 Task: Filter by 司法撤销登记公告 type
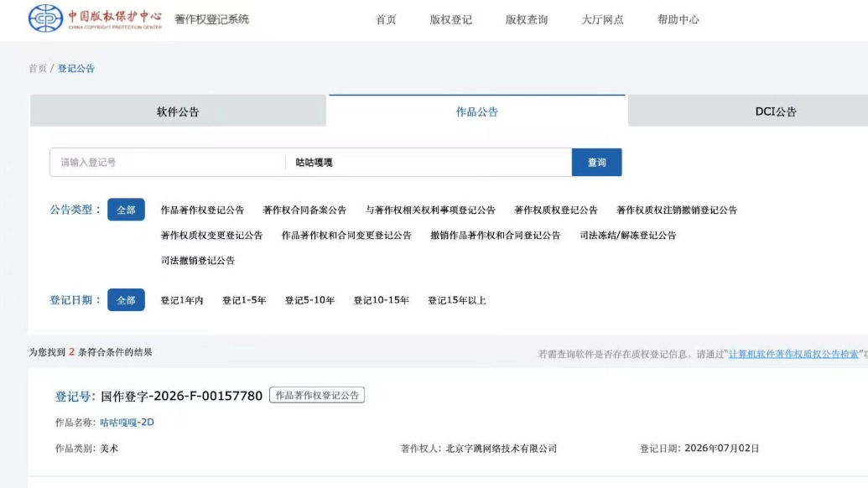(198, 261)
